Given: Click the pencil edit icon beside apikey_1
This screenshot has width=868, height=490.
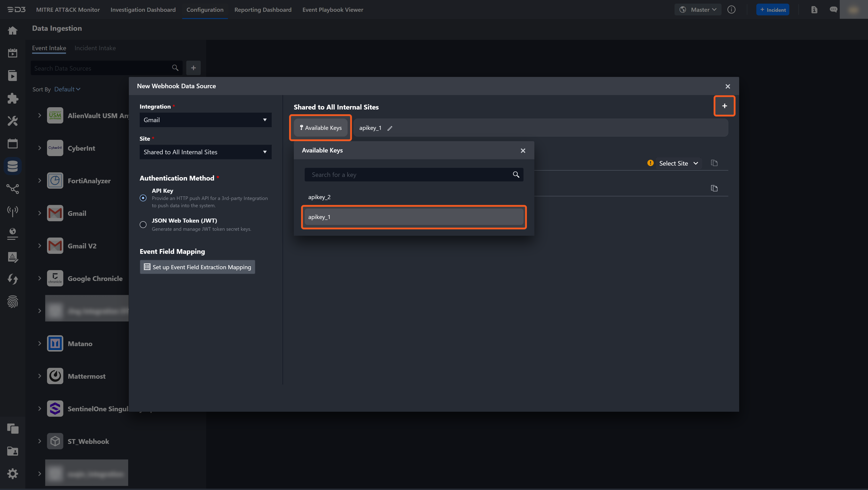Looking at the screenshot, I should coord(390,128).
